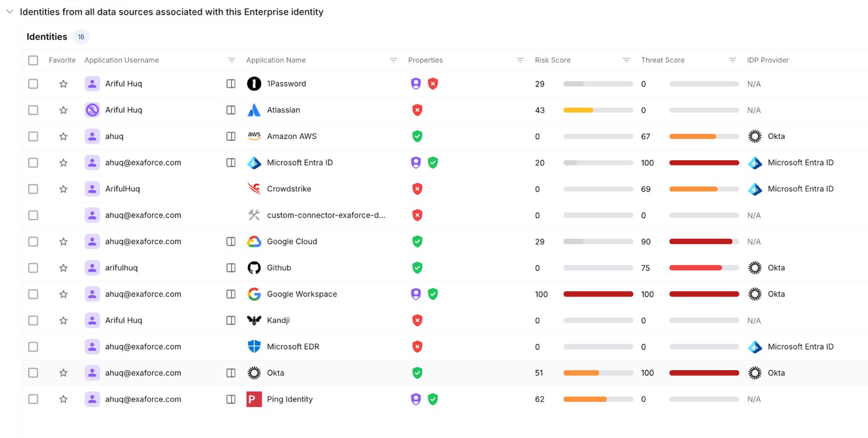Open the arifulhuq username in Github row

121,268
